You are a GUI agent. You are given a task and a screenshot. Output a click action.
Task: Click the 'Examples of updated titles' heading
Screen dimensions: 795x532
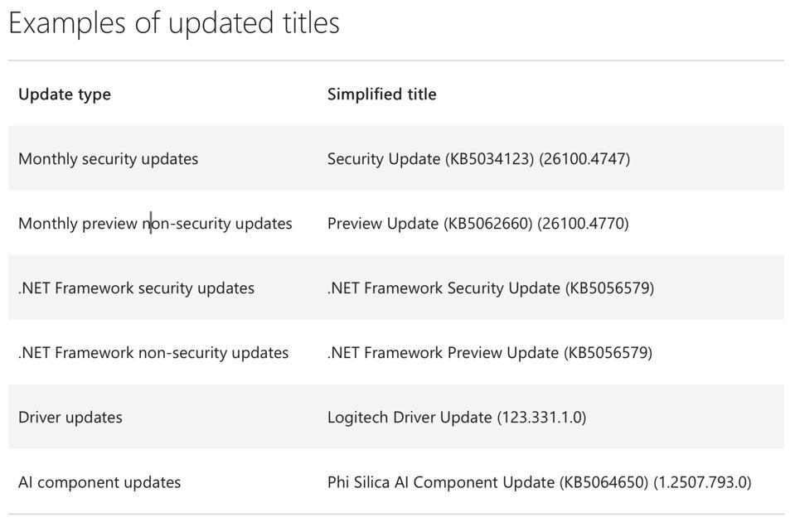coord(174,22)
